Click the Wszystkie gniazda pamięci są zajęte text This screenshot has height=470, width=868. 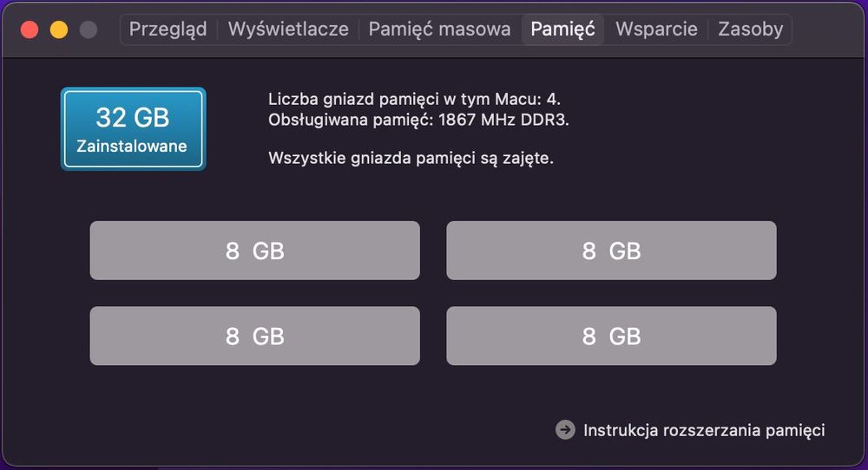click(x=411, y=158)
